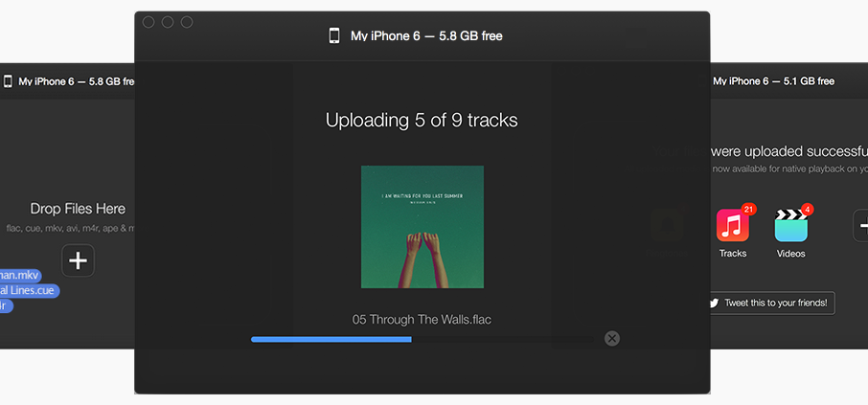The width and height of the screenshot is (868, 405).
Task: Click the Drop Files Here heading
Action: [78, 209]
